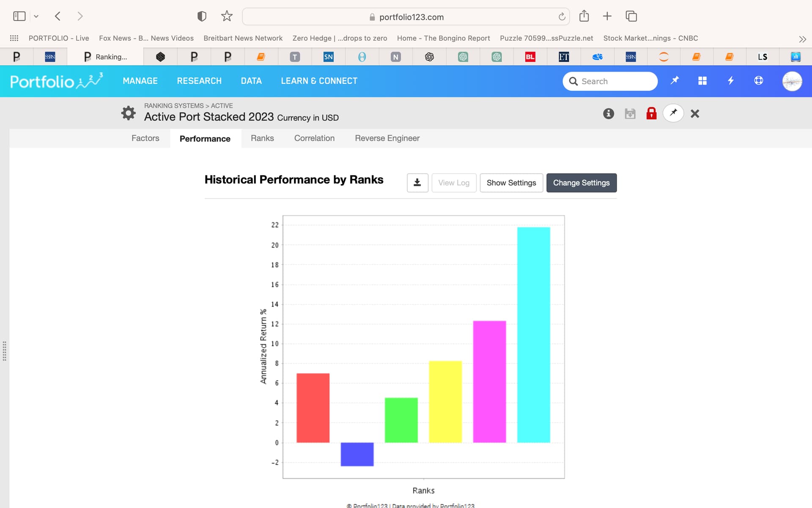Expand the sidebar options chevron
This screenshot has height=508, width=812.
36,17
